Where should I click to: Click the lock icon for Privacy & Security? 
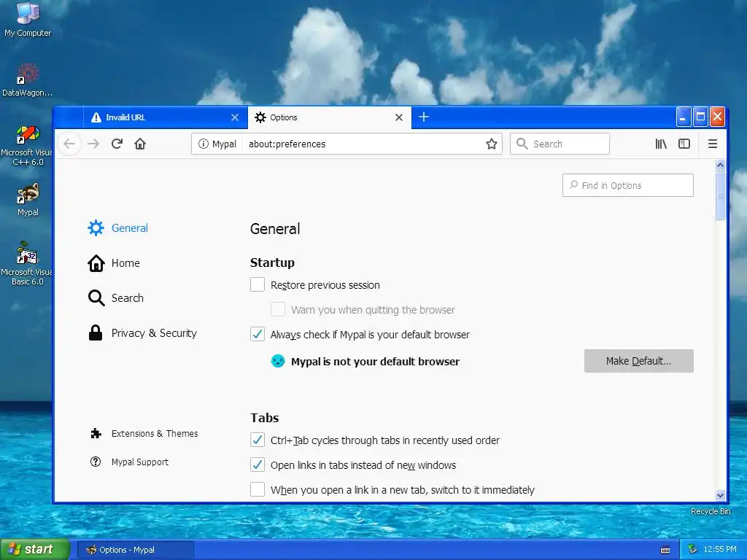(x=96, y=332)
